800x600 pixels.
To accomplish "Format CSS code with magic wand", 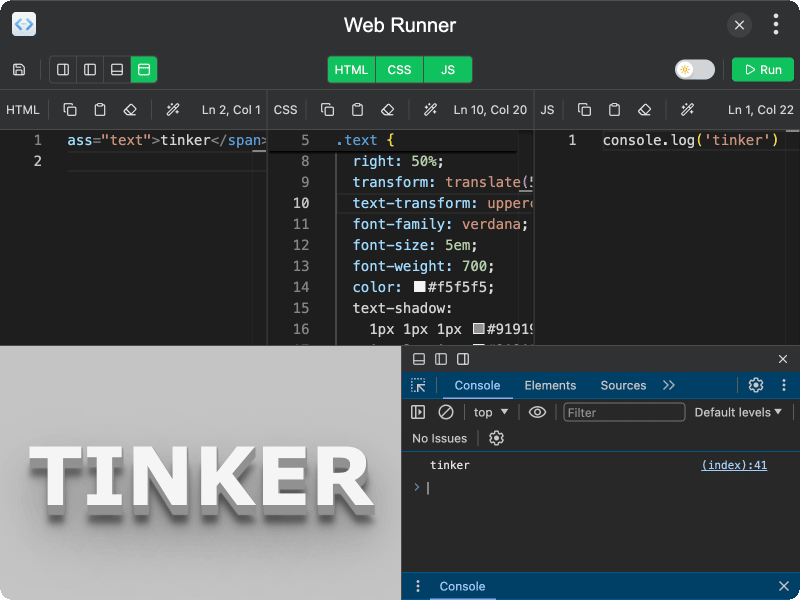I will (x=430, y=110).
